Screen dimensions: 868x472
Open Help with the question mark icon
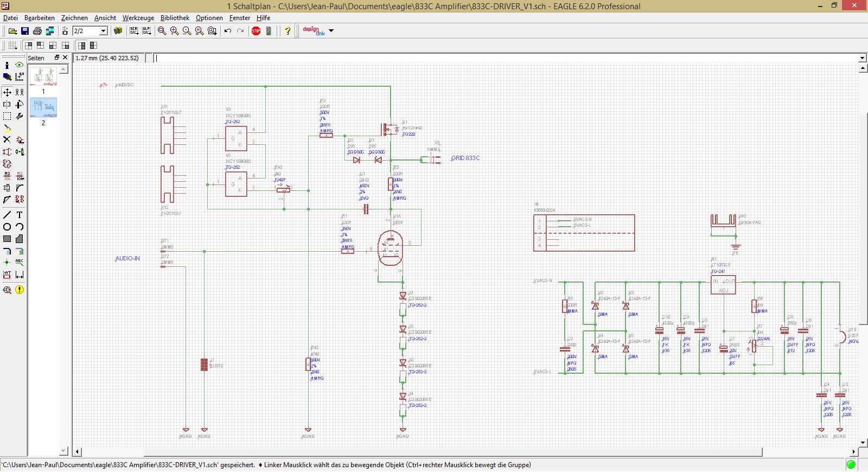[288, 31]
